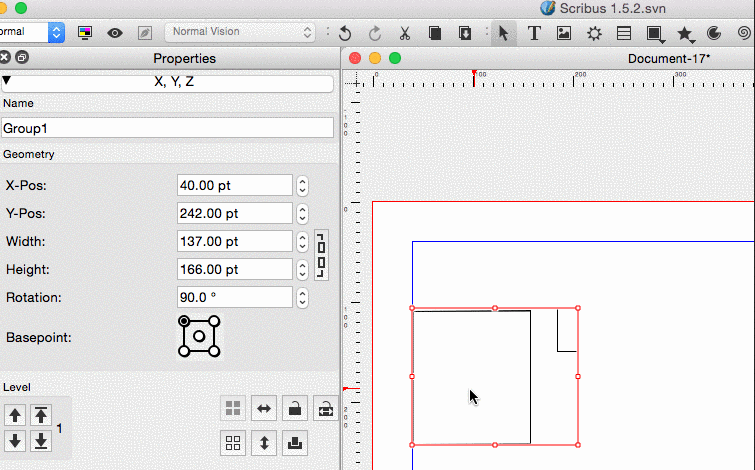This screenshot has width=755, height=470.
Task: Collapse the X, Y, Z section
Action: coord(9,82)
